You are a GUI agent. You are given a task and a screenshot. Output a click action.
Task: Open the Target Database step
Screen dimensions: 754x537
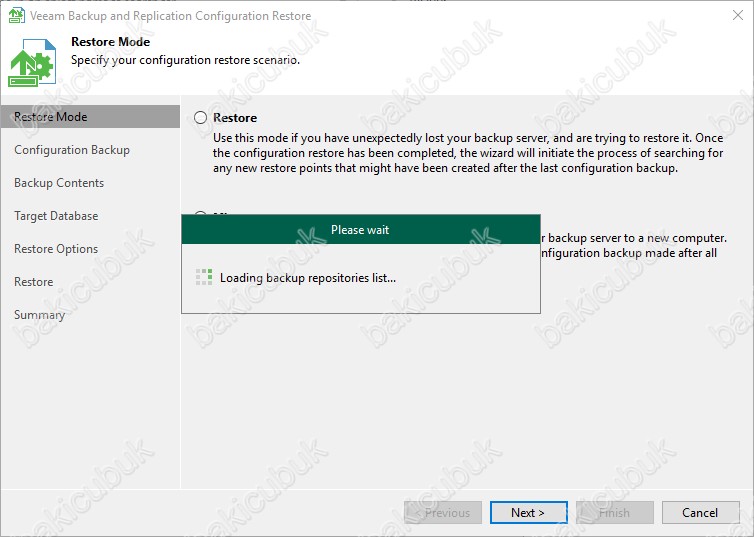coord(56,216)
